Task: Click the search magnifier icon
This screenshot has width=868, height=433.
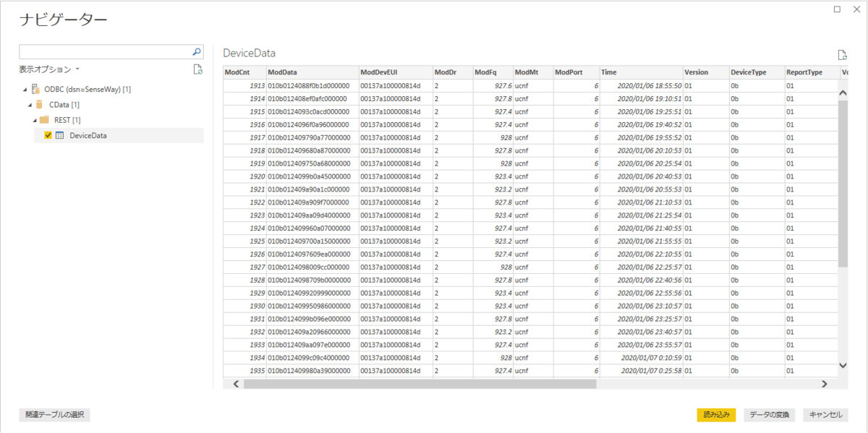Action: 197,52
